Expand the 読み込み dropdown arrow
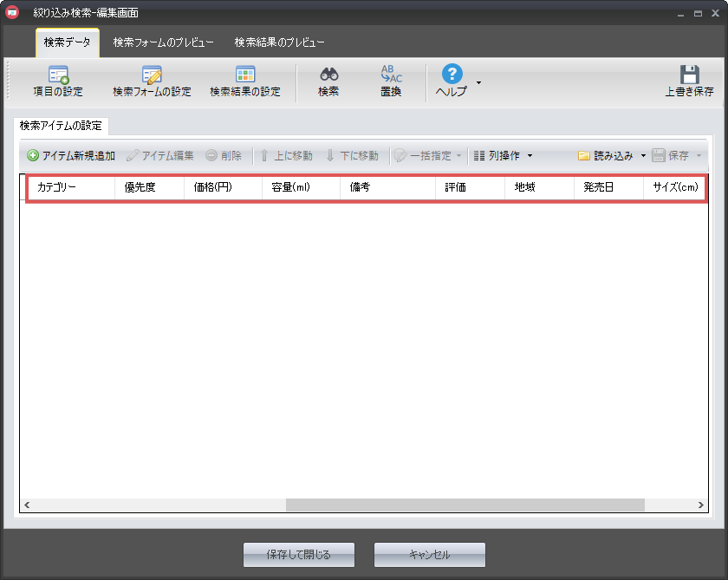 click(643, 156)
